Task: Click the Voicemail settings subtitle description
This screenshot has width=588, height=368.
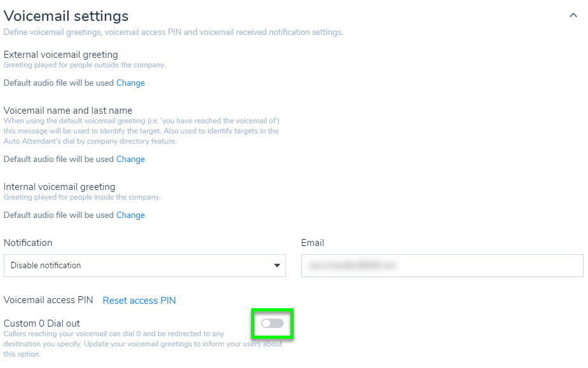Action: (x=173, y=32)
